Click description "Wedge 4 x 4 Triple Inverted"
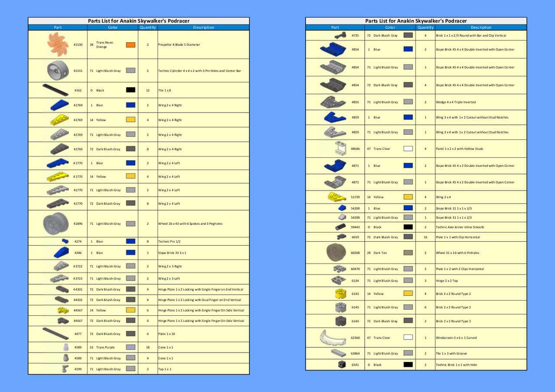 (456, 102)
